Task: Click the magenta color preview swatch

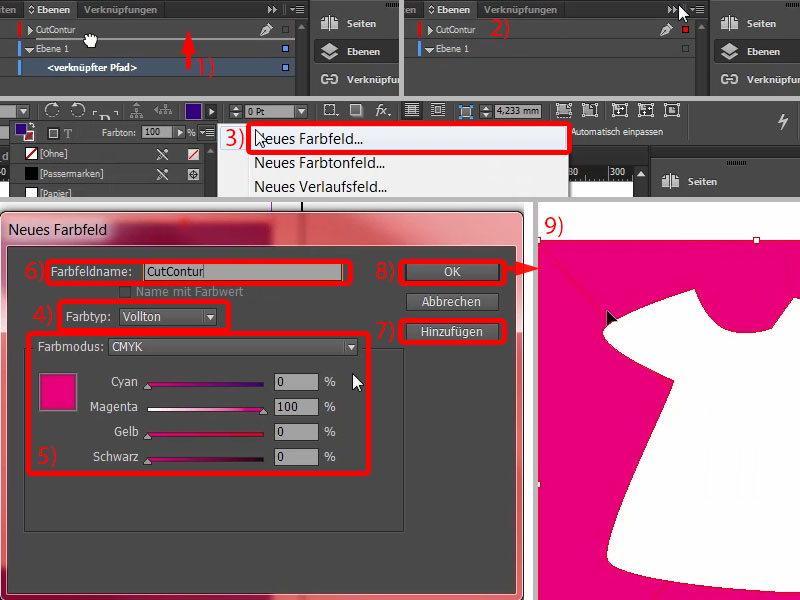Action: 58,392
